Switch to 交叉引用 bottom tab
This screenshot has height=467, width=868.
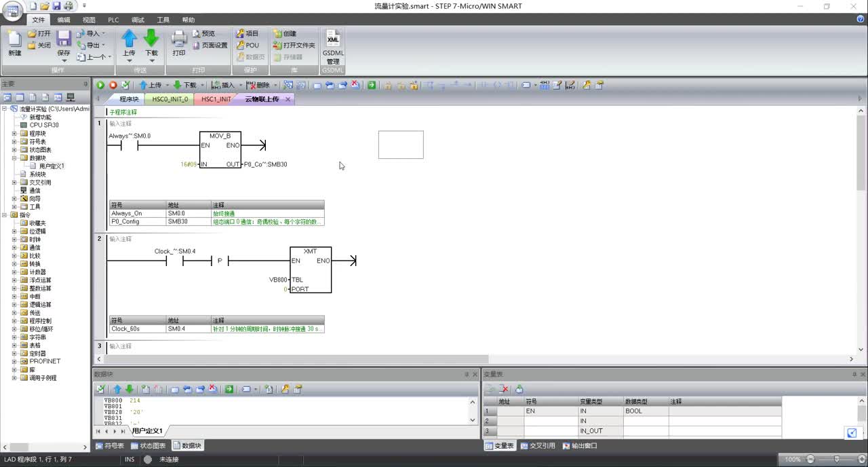538,446
